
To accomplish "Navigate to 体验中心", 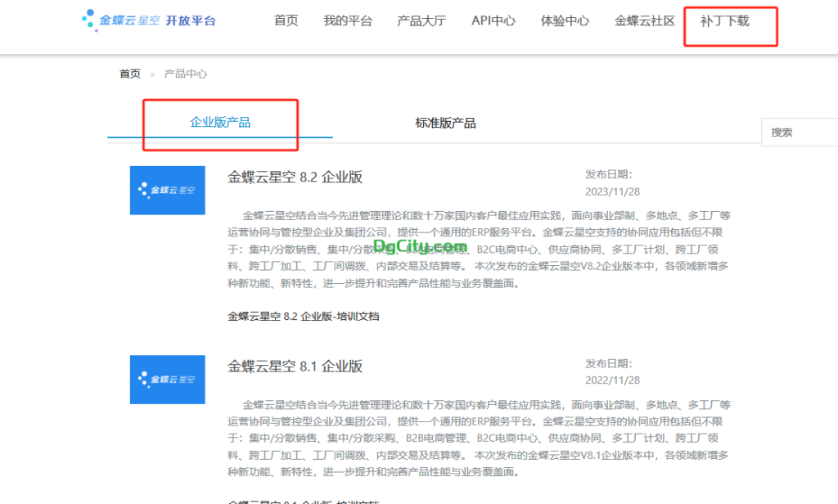I will [x=565, y=21].
